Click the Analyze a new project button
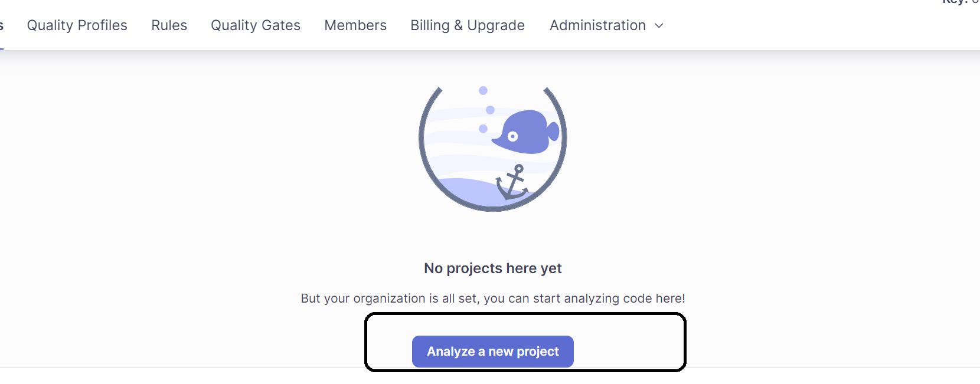 [x=492, y=352]
